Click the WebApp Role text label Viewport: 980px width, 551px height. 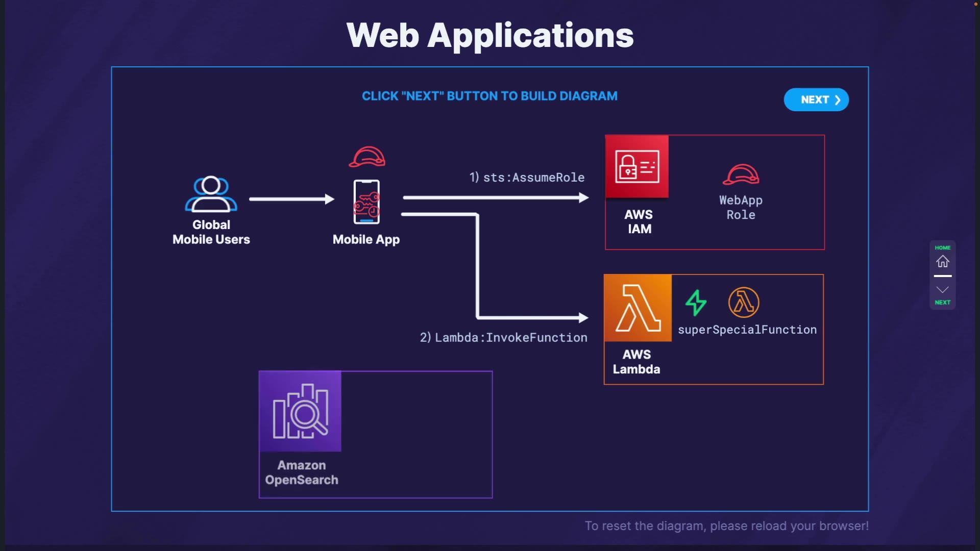coord(741,208)
